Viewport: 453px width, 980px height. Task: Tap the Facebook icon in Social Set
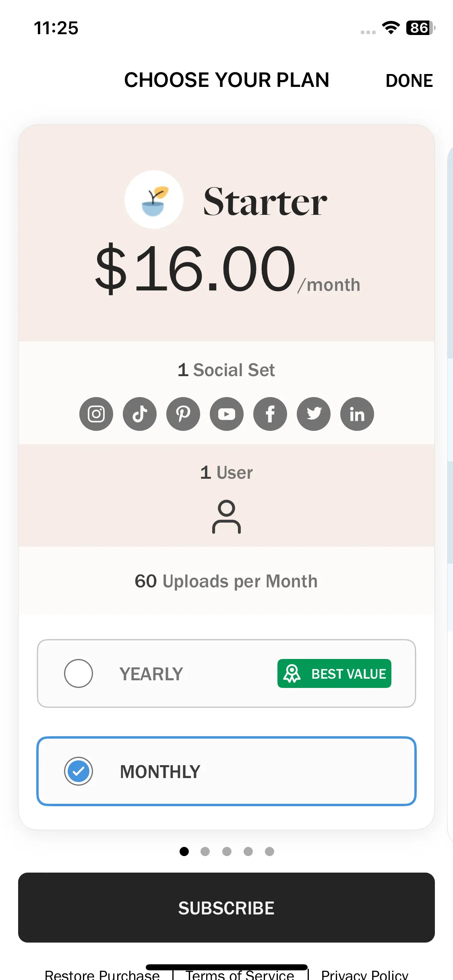coord(270,414)
